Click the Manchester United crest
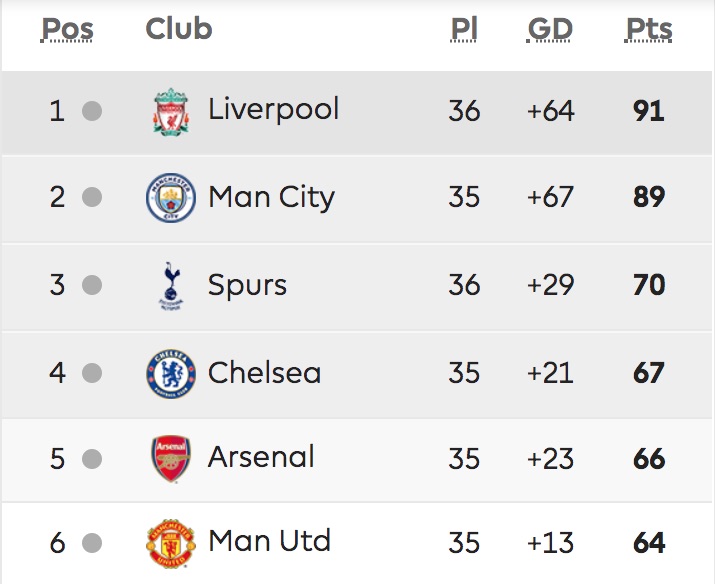This screenshot has width=715, height=584. click(171, 543)
